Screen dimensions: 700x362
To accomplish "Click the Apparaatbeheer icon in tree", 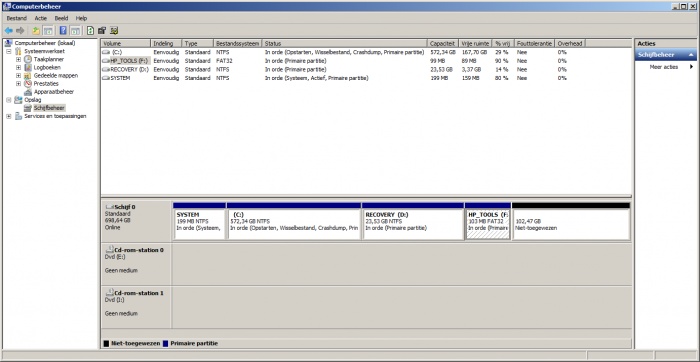I will [x=28, y=92].
